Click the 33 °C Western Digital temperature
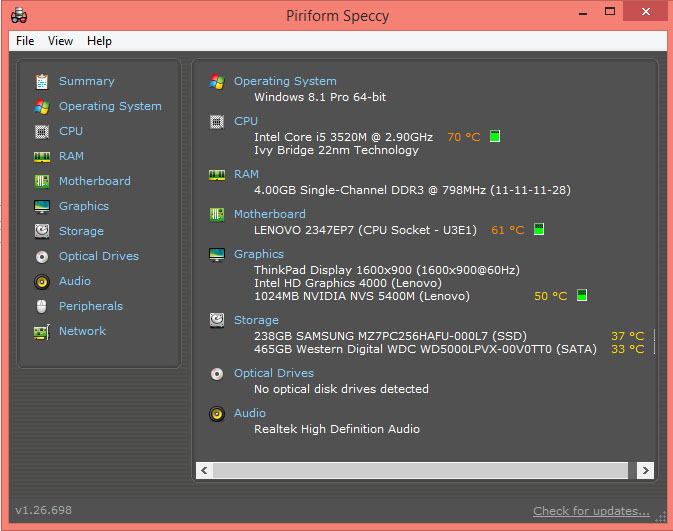The width and height of the screenshot is (673, 531). click(628, 349)
